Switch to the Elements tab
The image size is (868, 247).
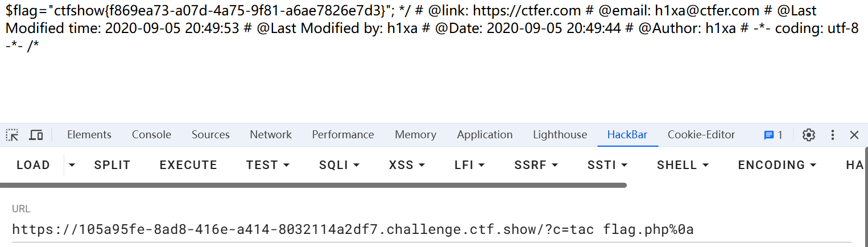point(89,135)
